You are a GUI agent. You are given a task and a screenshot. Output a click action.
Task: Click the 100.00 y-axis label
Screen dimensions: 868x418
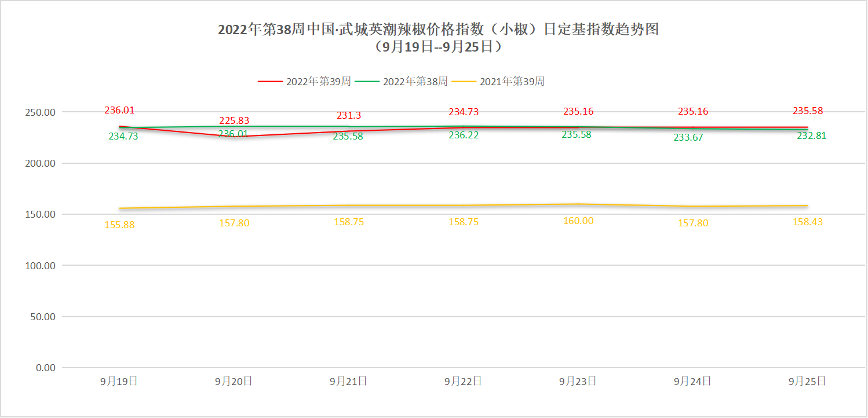(41, 266)
